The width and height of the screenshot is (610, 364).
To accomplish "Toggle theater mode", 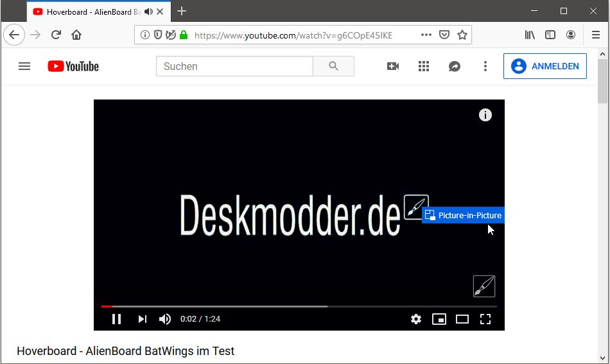I will (x=462, y=319).
